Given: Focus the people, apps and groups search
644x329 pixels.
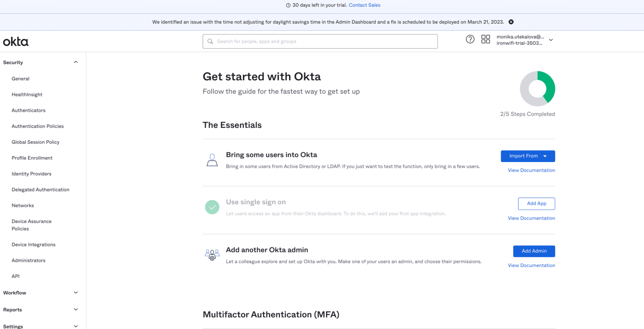Looking at the screenshot, I should 320,41.
